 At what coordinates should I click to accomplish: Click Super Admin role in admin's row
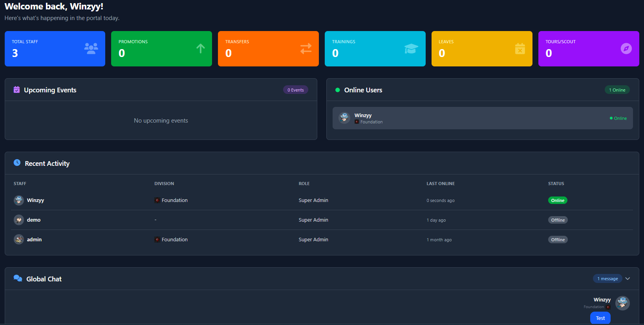click(313, 240)
